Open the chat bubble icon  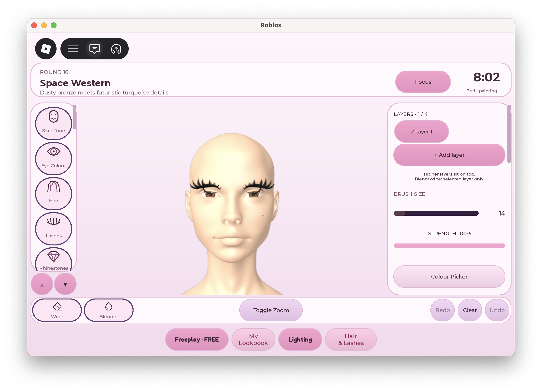[x=95, y=49]
